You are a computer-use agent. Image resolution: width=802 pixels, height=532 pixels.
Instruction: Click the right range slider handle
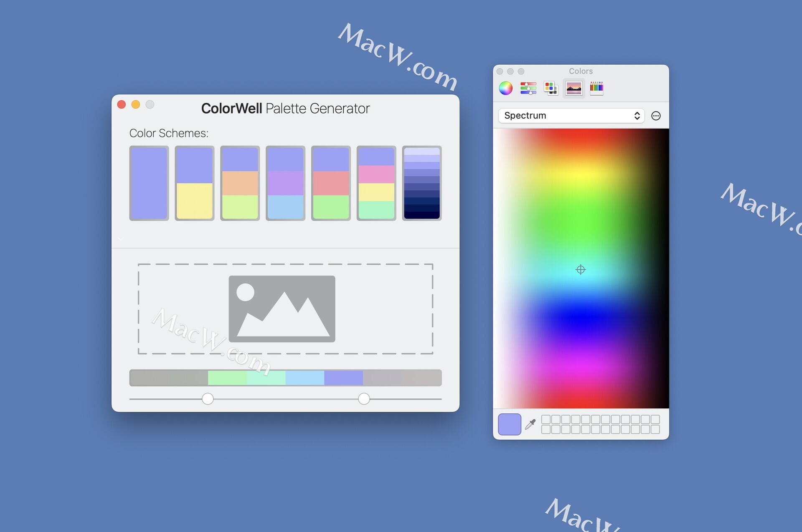(364, 399)
